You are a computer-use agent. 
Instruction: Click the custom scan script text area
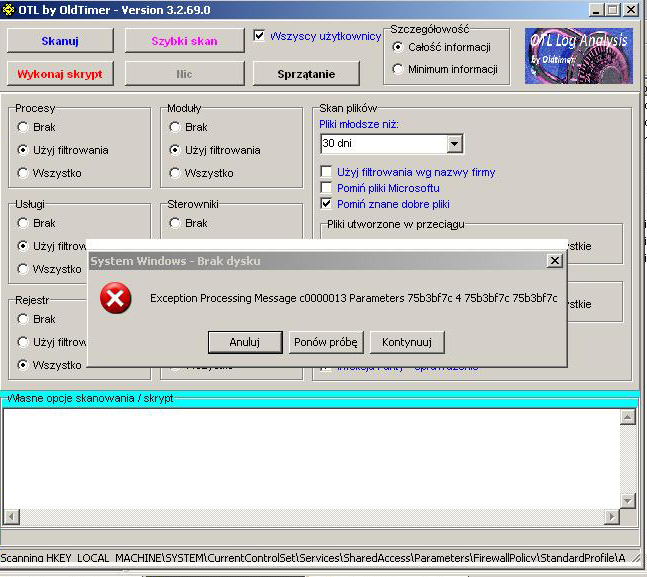pos(312,459)
